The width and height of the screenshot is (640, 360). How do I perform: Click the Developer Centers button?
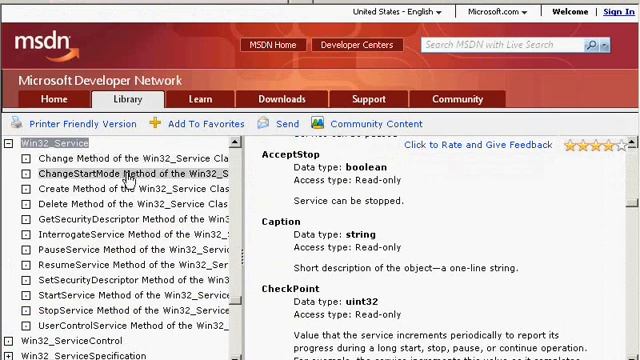coord(357,45)
